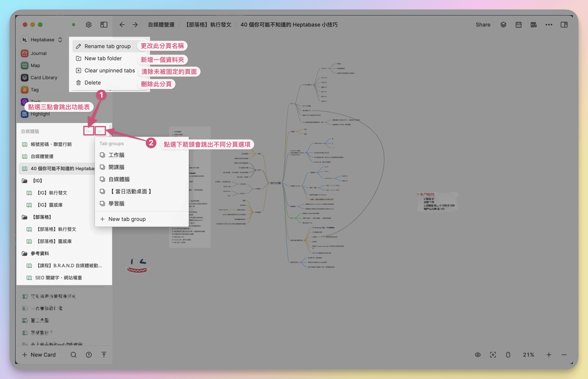588x379 pixels.
Task: Click 【部落格】執行發文 breadcrumb
Action: click(208, 25)
